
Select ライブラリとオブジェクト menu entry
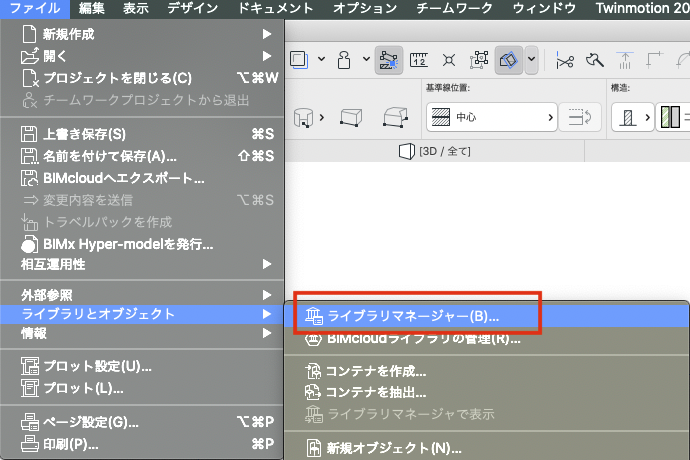[x=142, y=314]
